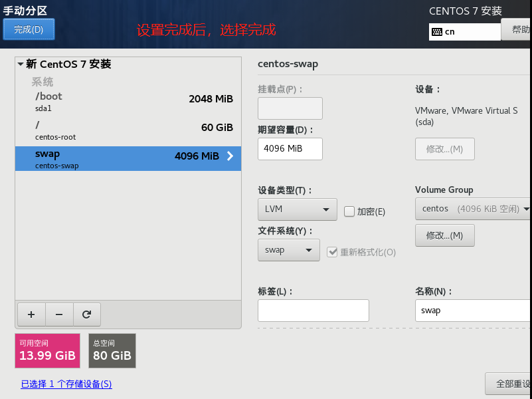
Task: Click the 系统 group label
Action: (43, 82)
